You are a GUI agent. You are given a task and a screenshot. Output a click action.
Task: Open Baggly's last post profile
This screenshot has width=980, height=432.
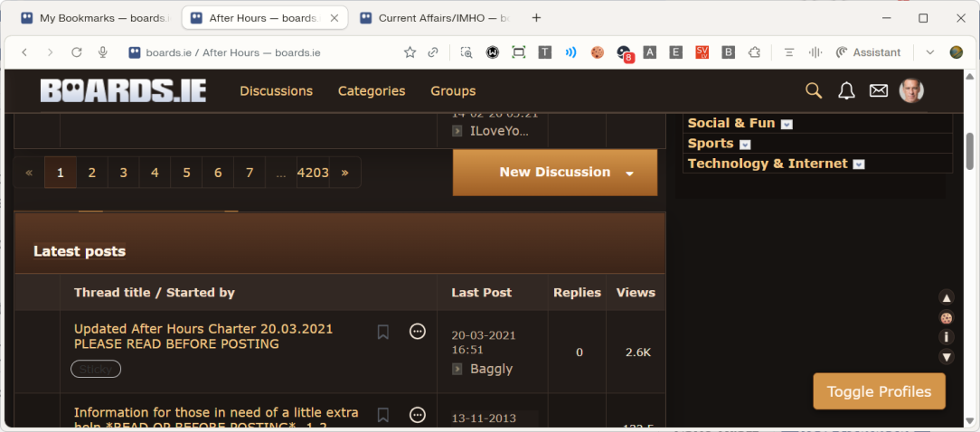pos(491,369)
